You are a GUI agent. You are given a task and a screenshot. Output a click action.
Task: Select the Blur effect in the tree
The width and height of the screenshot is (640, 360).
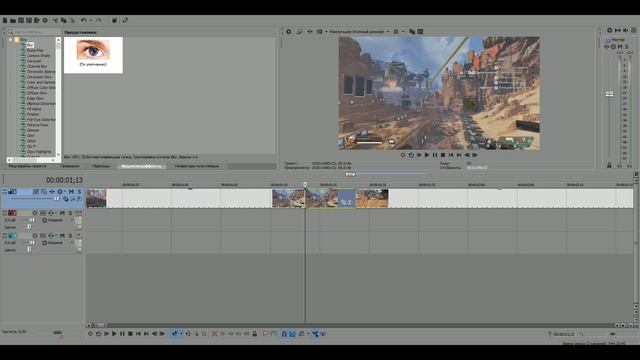30,45
